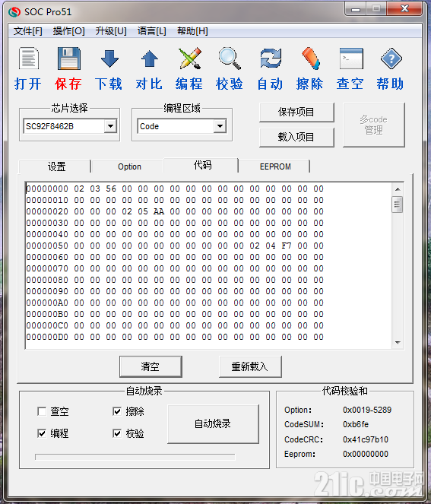This screenshot has height=504, width=431.
Task: Click the Eeprom value 0x00000000
Action: [366, 454]
